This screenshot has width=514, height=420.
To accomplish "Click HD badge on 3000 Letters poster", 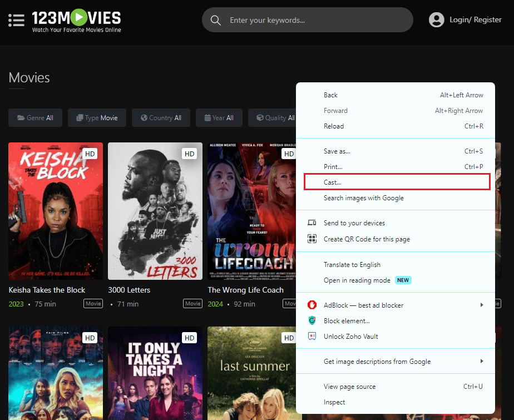I will coord(190,154).
